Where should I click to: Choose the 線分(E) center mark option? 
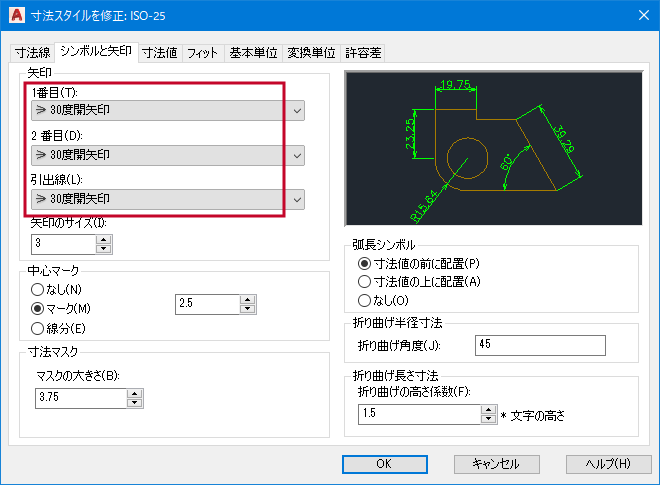pos(39,327)
